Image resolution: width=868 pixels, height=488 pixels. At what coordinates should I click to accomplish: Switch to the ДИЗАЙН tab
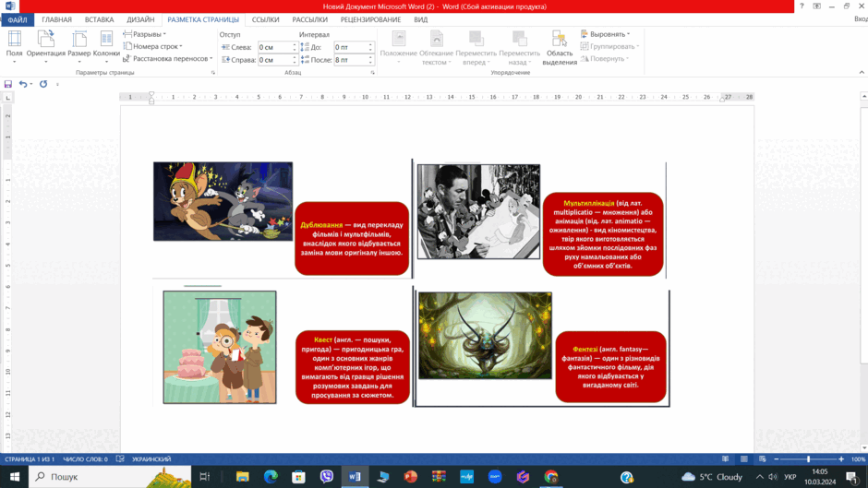coord(140,19)
